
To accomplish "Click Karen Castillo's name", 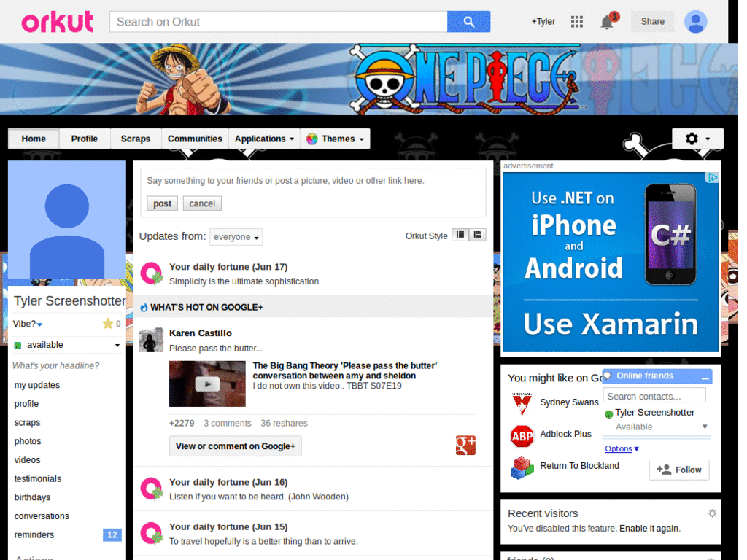I will (x=201, y=333).
